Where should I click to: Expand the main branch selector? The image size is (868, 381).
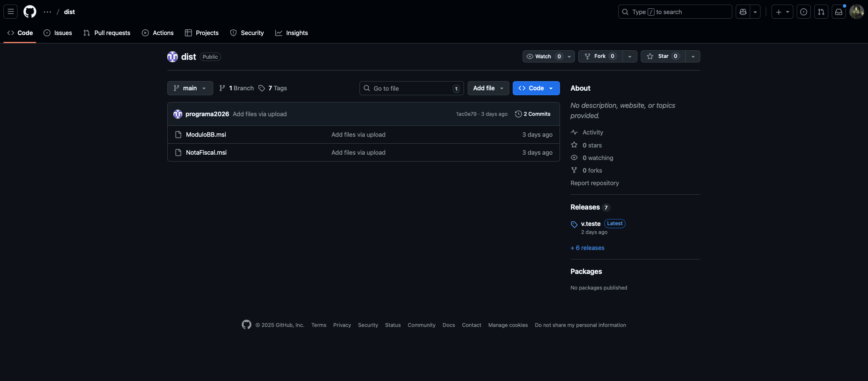(190, 88)
